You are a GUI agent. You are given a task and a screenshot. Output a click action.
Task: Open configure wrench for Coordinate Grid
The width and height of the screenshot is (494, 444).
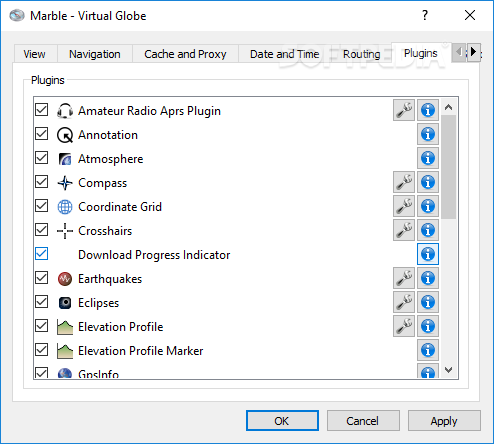(x=404, y=206)
